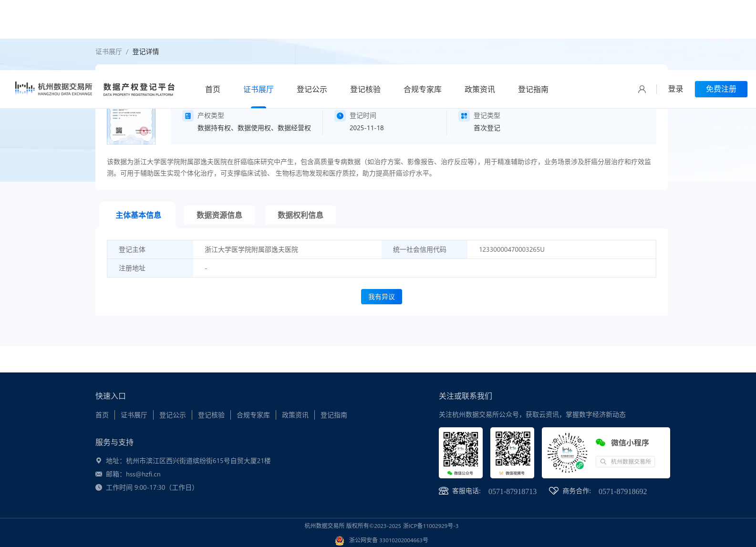
Task: Click the green WeChat mini program icon
Action: [601, 443]
